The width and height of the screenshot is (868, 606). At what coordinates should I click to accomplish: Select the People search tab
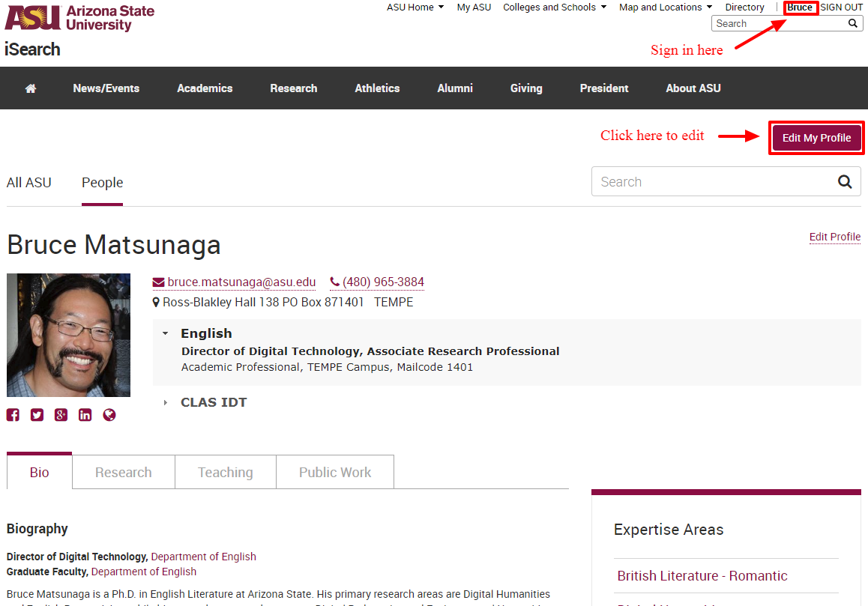[103, 183]
